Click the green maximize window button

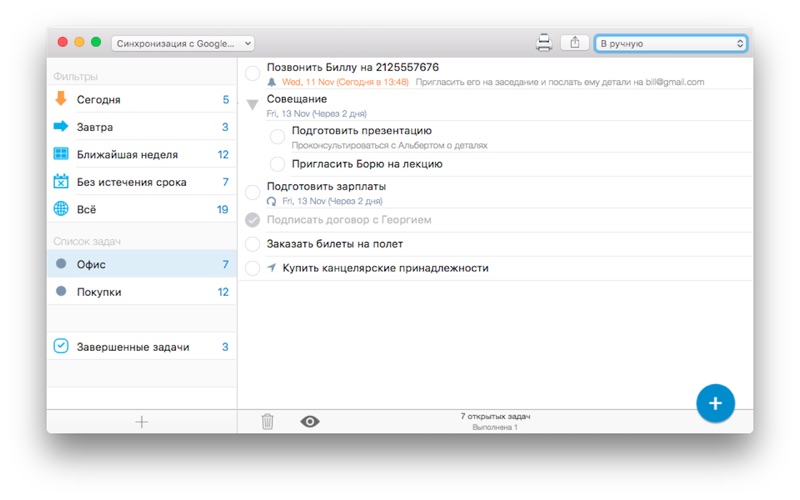click(96, 42)
